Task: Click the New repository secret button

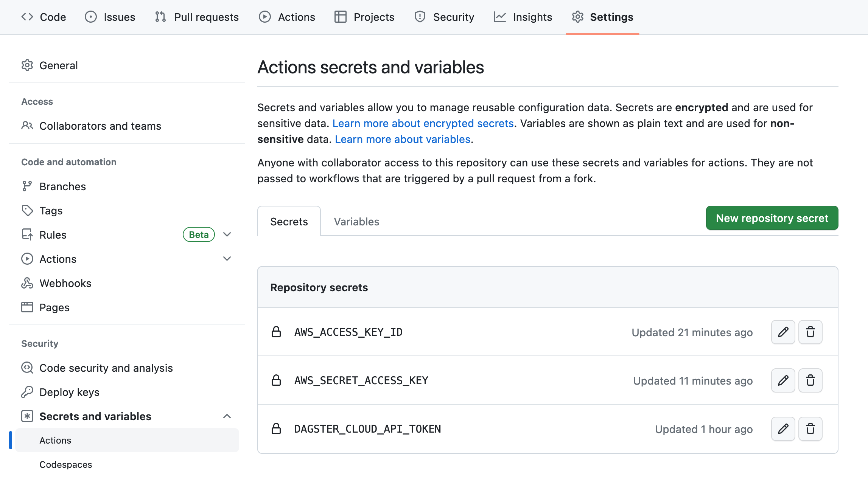Action: click(772, 218)
